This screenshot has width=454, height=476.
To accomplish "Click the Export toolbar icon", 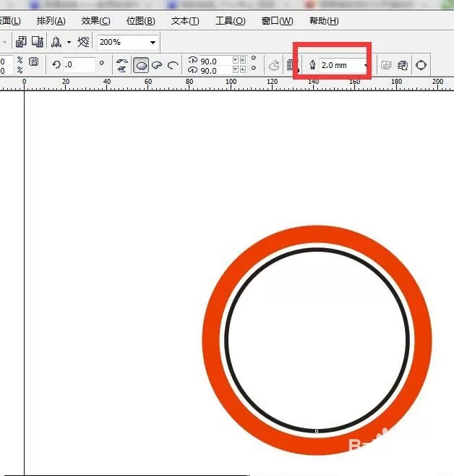I will (x=38, y=41).
